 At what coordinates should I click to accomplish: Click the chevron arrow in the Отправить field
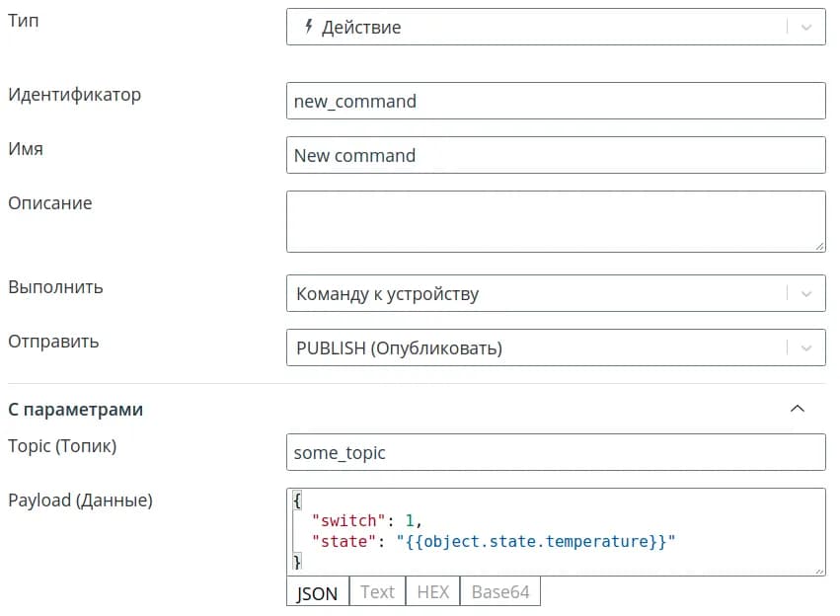(x=806, y=347)
